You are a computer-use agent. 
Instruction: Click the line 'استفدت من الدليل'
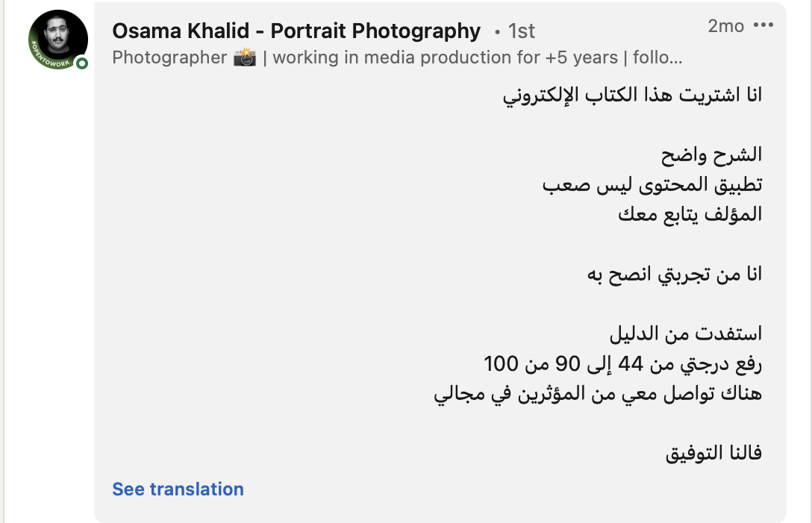pos(686,334)
